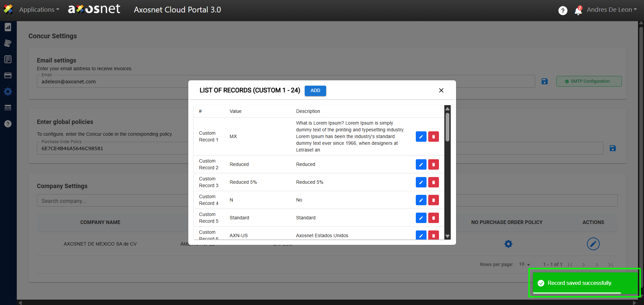Select the Lorem Ipsum description of Custom Record 1

[x=350, y=136]
